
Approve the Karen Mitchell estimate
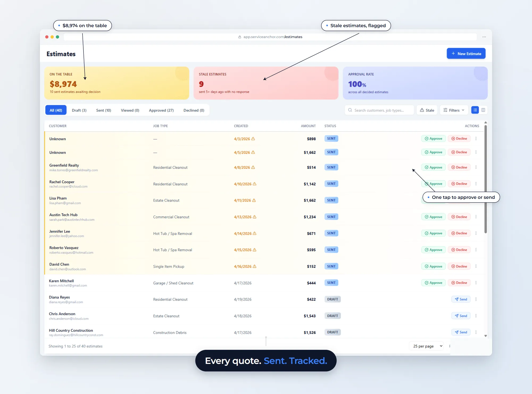click(433, 283)
